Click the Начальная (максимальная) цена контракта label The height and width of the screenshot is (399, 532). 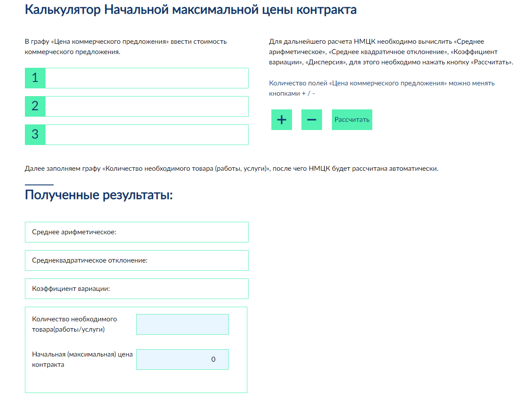click(x=82, y=360)
